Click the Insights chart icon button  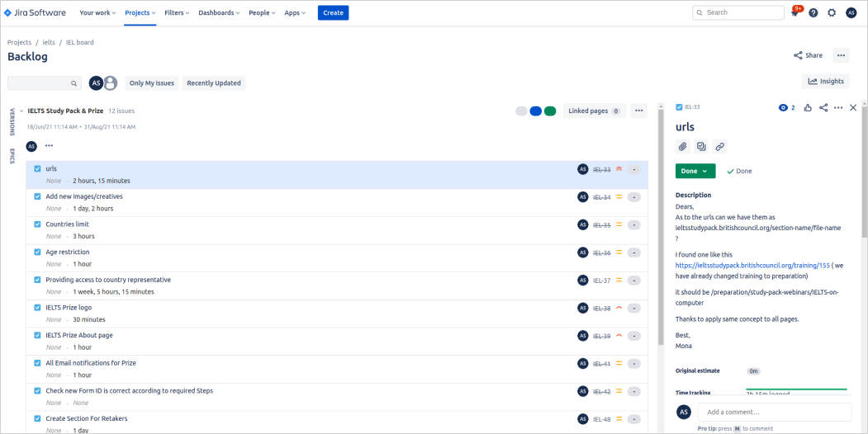pyautogui.click(x=825, y=81)
